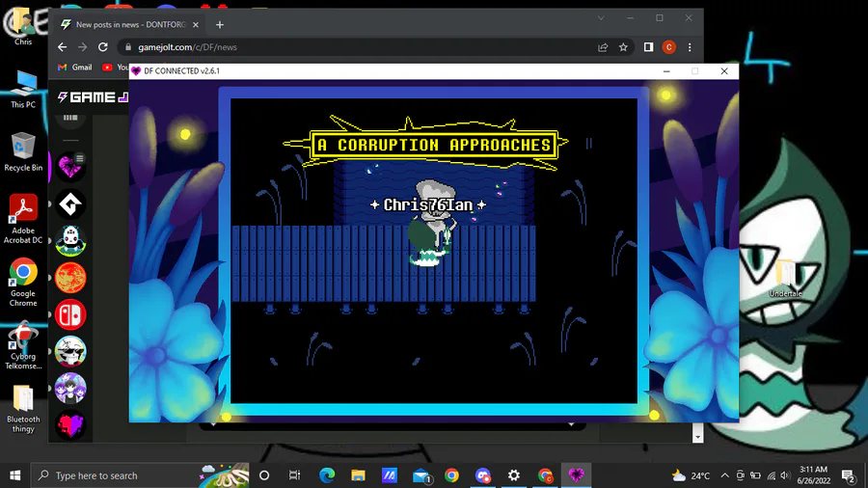Image resolution: width=868 pixels, height=488 pixels.
Task: Open File Explorer from the taskbar
Action: [x=358, y=475]
